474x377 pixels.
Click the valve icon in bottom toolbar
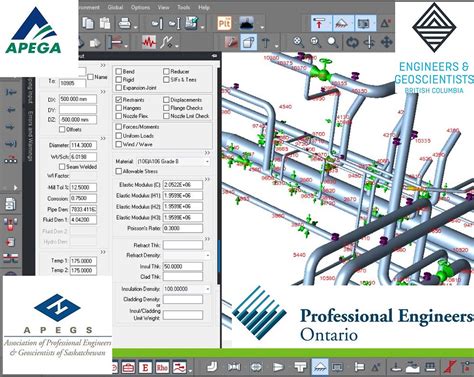234,367
